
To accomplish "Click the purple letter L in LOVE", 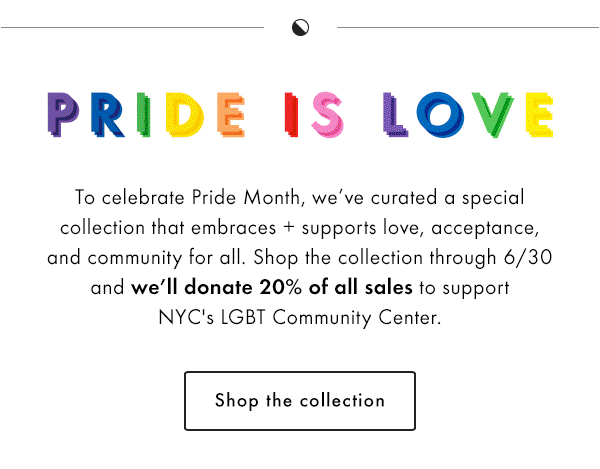I will tap(395, 114).
